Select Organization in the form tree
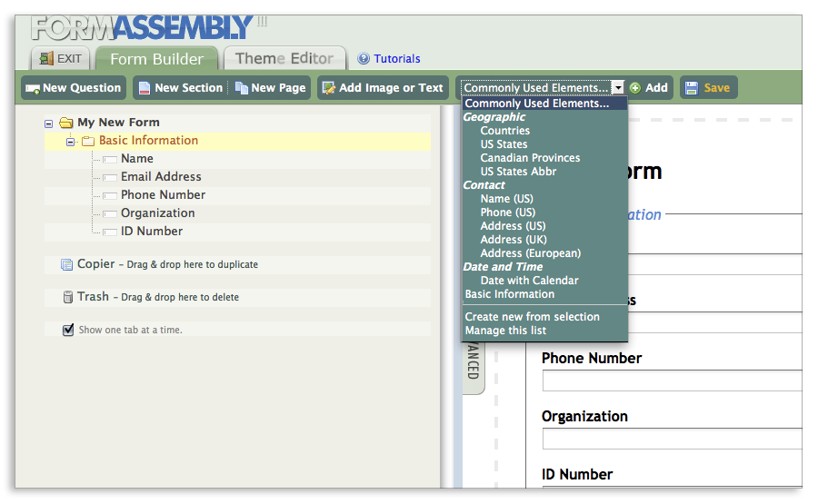This screenshot has height=504, width=818. pyautogui.click(x=158, y=213)
